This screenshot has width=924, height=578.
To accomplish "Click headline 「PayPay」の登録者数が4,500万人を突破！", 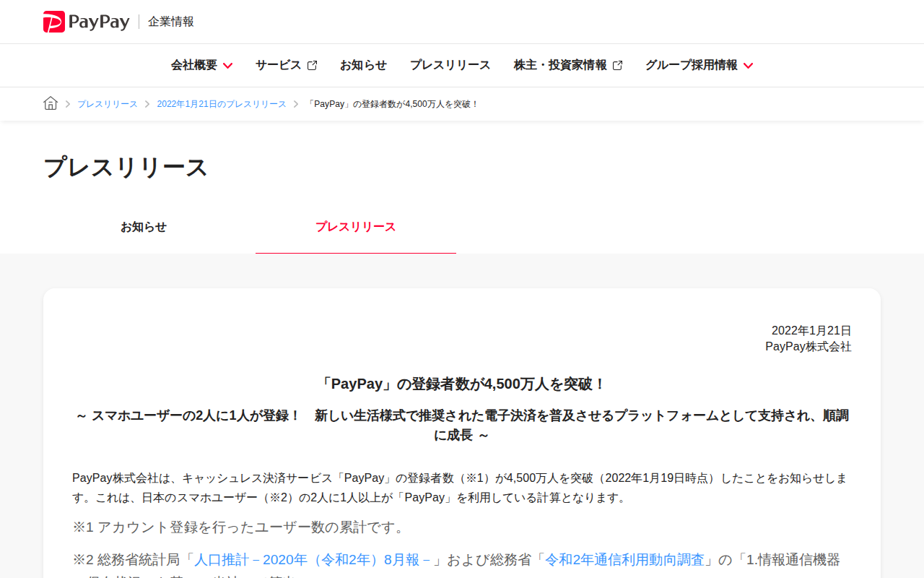I will coord(462,384).
